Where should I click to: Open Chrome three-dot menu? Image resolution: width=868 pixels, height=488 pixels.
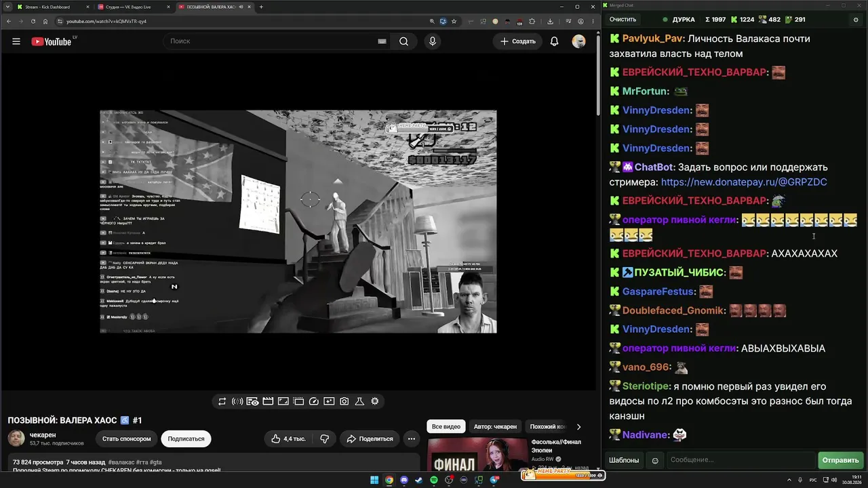tap(593, 21)
